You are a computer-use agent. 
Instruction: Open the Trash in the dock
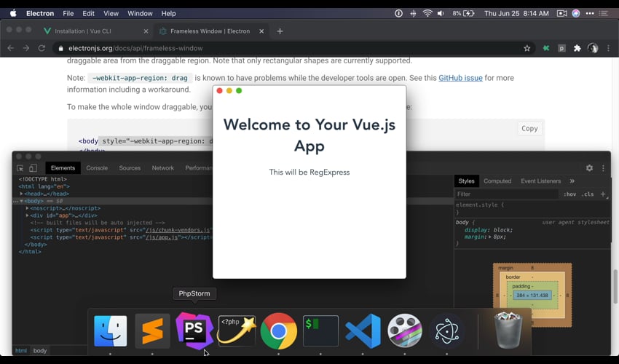(x=508, y=330)
